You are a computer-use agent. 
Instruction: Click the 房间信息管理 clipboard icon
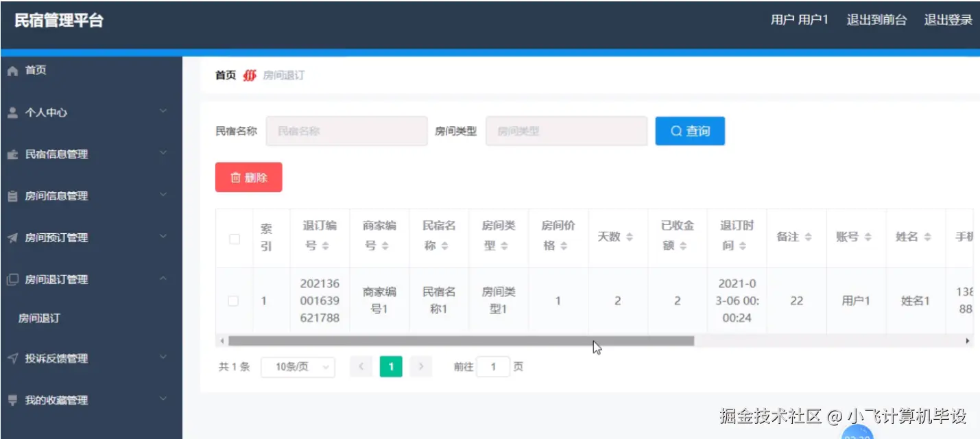click(x=12, y=196)
